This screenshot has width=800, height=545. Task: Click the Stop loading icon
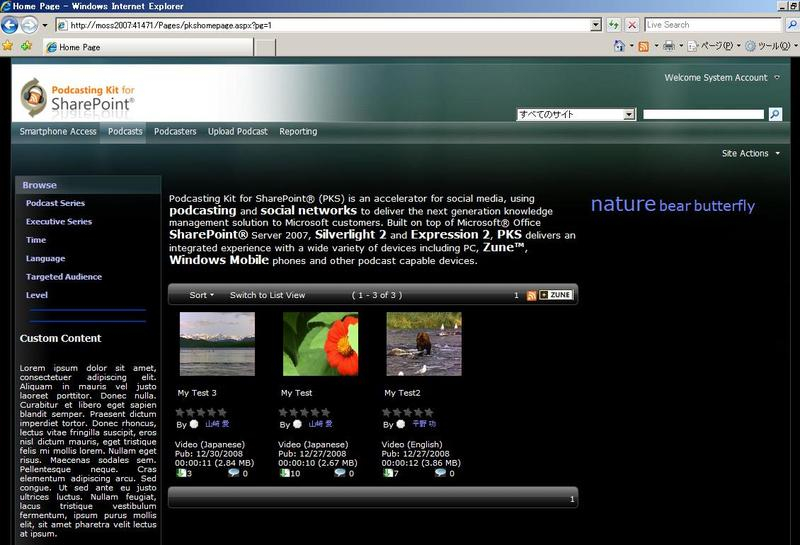[632, 25]
